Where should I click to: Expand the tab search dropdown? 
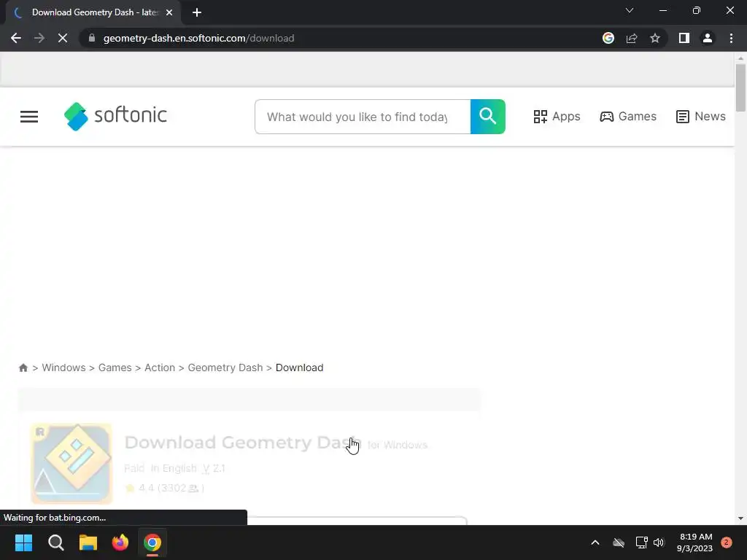[630, 10]
